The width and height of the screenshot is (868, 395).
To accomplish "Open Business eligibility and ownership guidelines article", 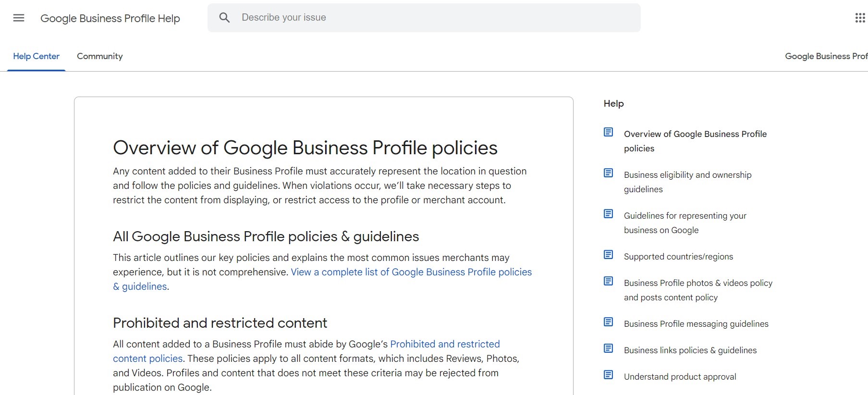I will tap(687, 182).
